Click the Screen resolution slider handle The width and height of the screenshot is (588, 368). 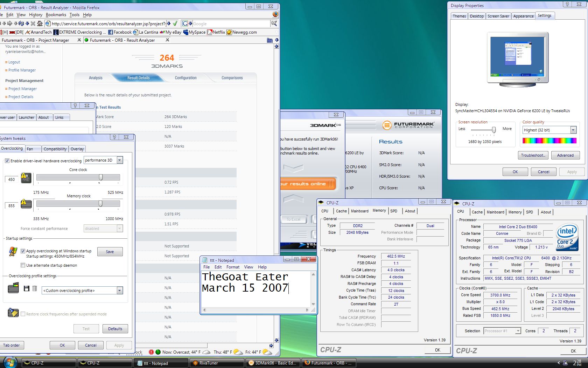point(494,130)
